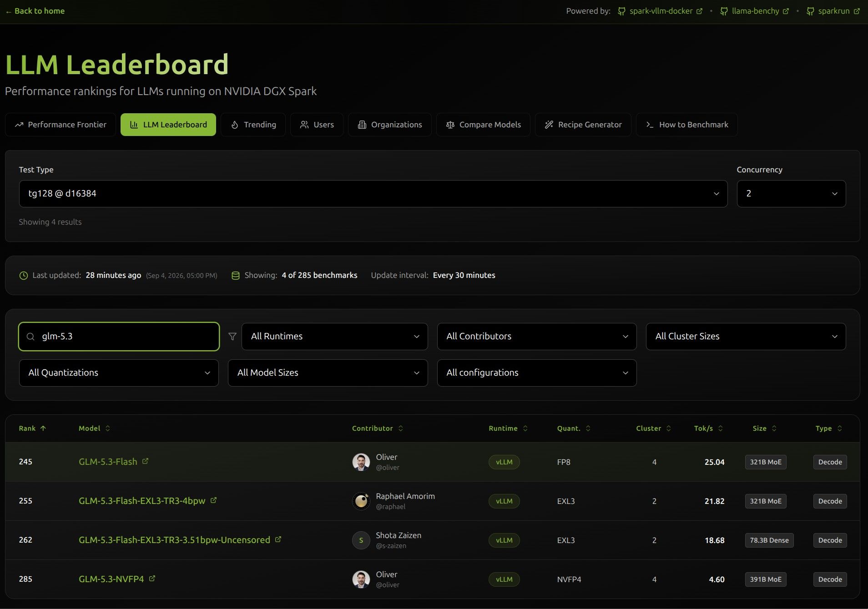The width and height of the screenshot is (868, 609).
Task: Sort table by Tok/s column
Action: (x=708, y=428)
